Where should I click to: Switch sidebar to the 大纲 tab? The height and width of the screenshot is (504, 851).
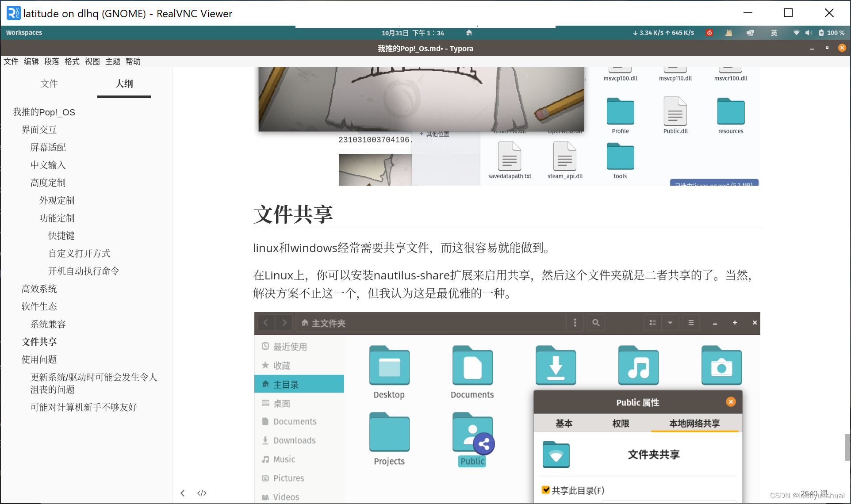point(124,84)
